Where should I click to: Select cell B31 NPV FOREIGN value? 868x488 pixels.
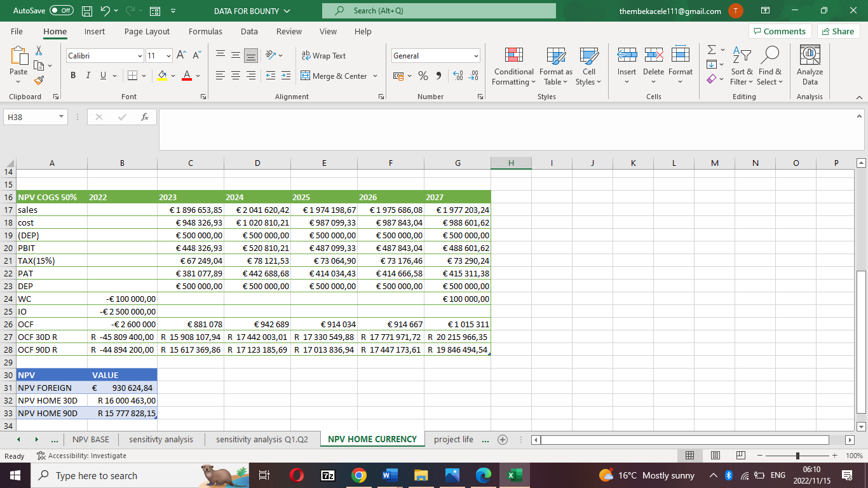[122, 388]
